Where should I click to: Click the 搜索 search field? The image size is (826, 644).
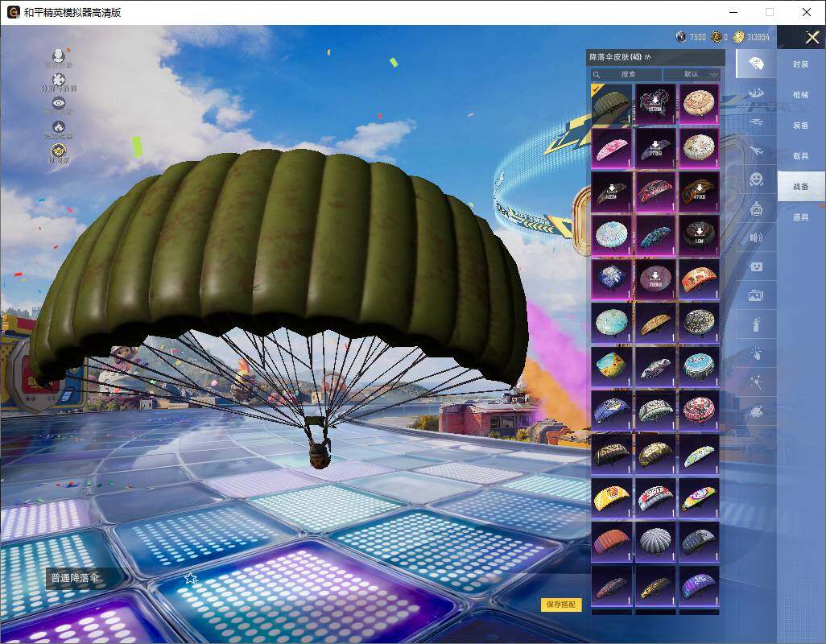(628, 74)
